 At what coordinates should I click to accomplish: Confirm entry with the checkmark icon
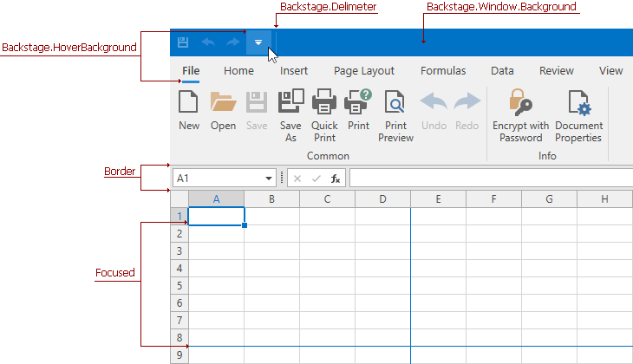[x=316, y=179]
